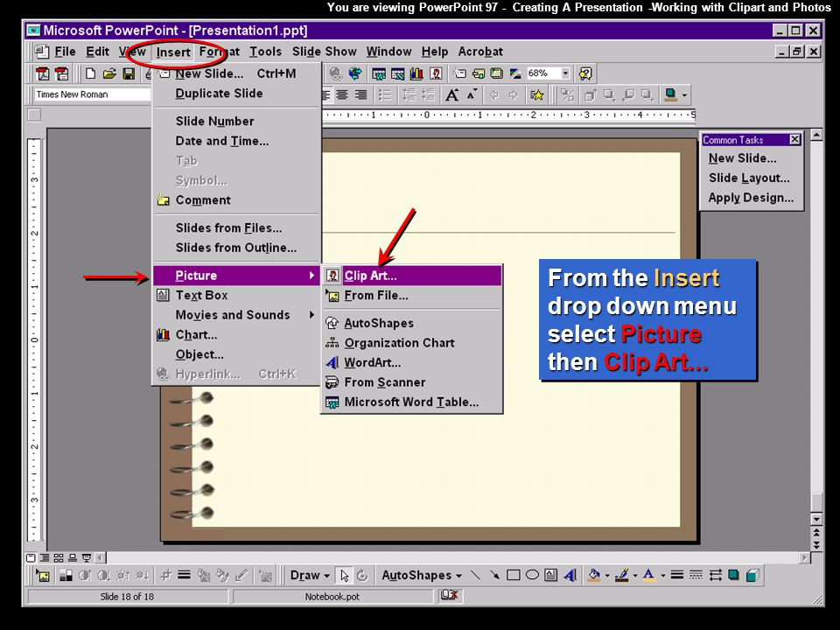Click the Fill Color paint bucket swatch

coord(593,576)
